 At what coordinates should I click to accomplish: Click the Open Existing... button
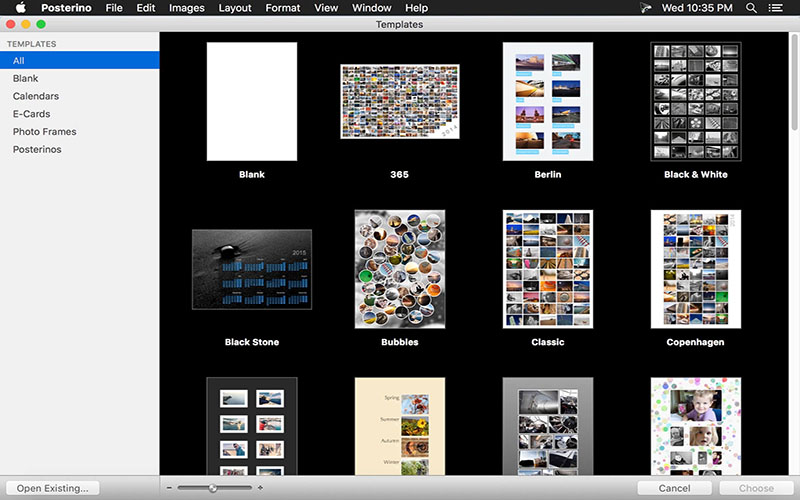pyautogui.click(x=53, y=488)
